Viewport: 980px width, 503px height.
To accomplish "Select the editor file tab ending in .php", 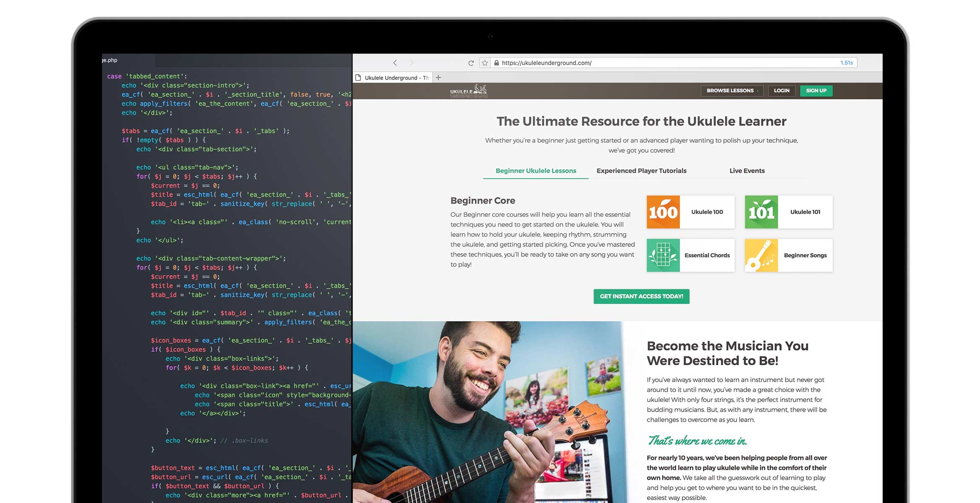I will 128,60.
